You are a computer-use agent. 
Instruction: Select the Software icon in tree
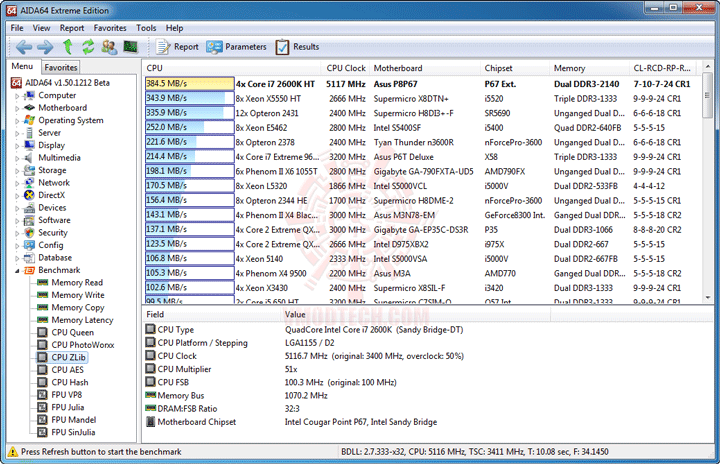coord(29,220)
